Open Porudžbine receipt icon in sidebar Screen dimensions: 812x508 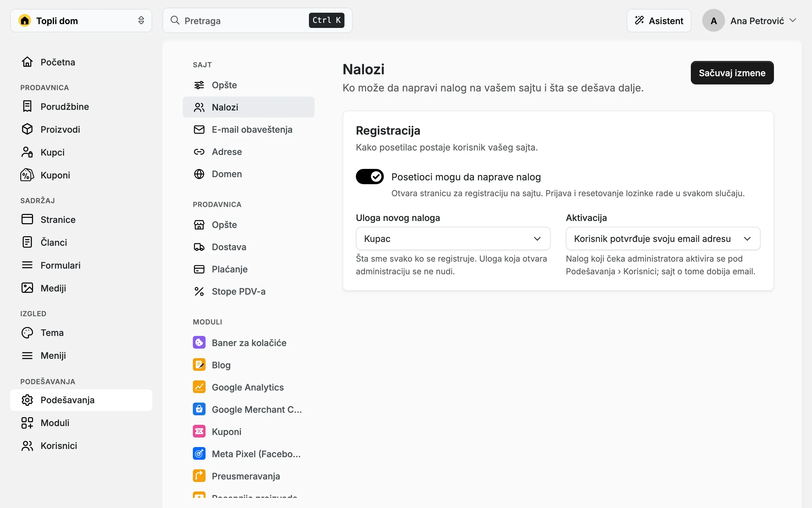point(27,106)
